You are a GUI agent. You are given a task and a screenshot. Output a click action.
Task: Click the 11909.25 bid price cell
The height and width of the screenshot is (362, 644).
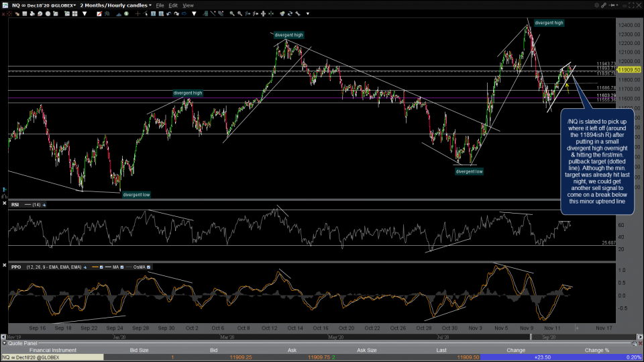241,357
